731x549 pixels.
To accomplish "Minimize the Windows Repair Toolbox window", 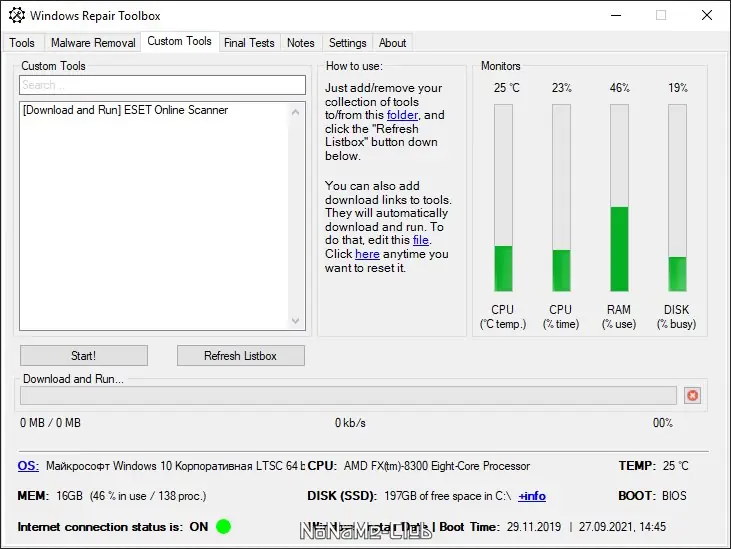I will click(616, 15).
